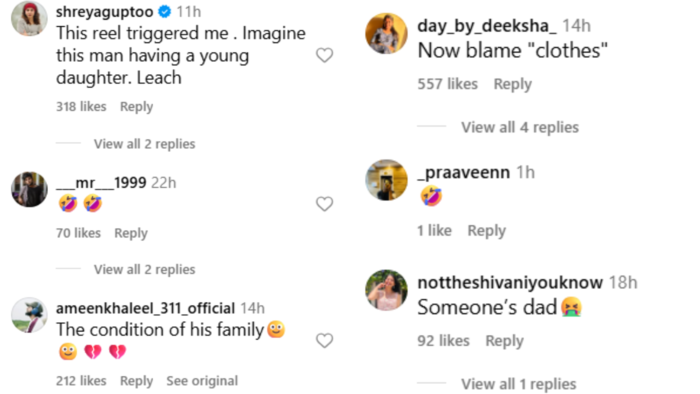Expand the 1 reply under nottheshivaniyouknow
This screenshot has width=700, height=394.
518,384
